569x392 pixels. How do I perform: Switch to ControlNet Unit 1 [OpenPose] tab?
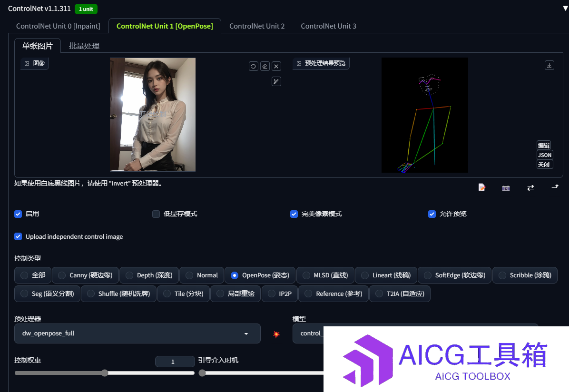165,26
